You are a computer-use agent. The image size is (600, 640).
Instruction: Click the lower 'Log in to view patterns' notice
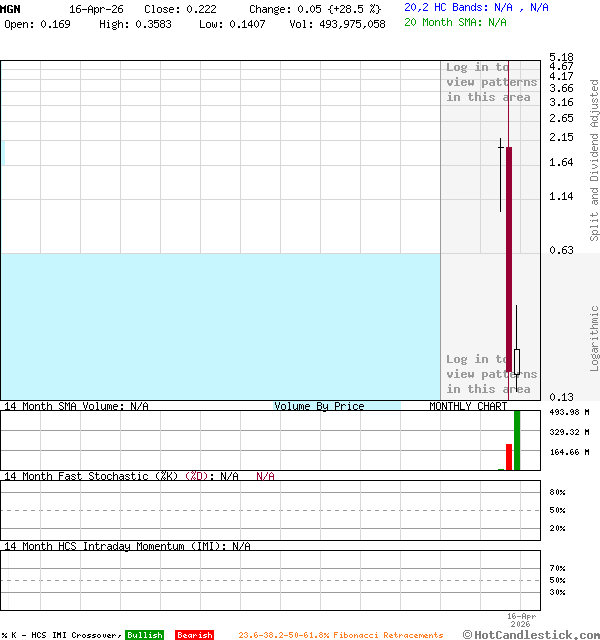click(491, 374)
